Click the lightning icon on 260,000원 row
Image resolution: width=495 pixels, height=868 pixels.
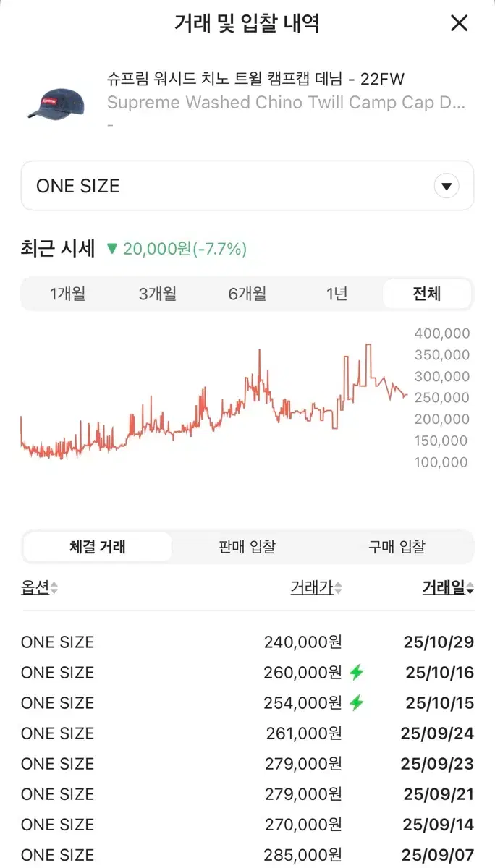click(356, 673)
